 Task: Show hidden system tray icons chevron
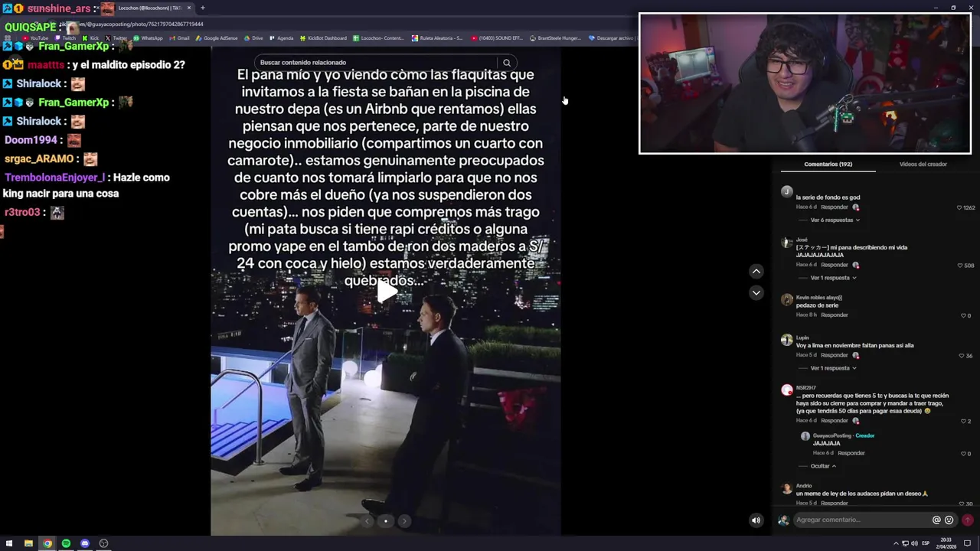point(897,543)
